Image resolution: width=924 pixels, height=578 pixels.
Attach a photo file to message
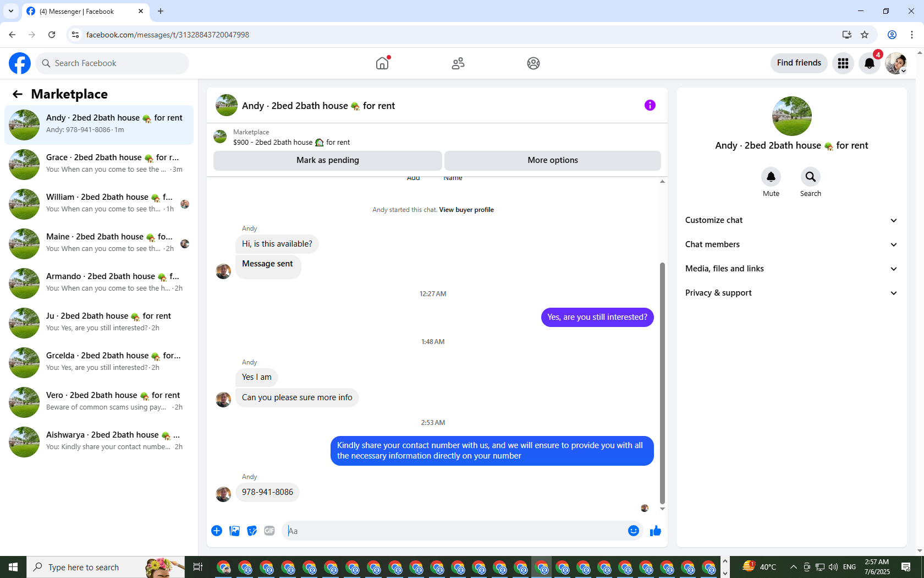tap(234, 531)
